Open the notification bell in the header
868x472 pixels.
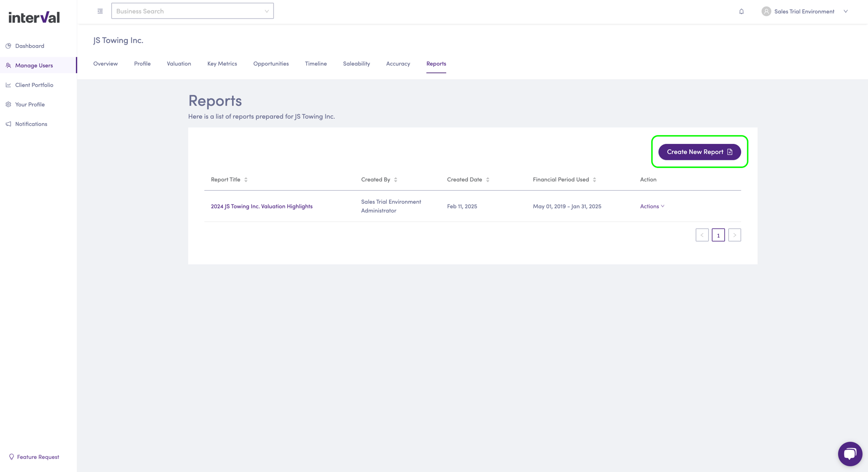coord(741,11)
